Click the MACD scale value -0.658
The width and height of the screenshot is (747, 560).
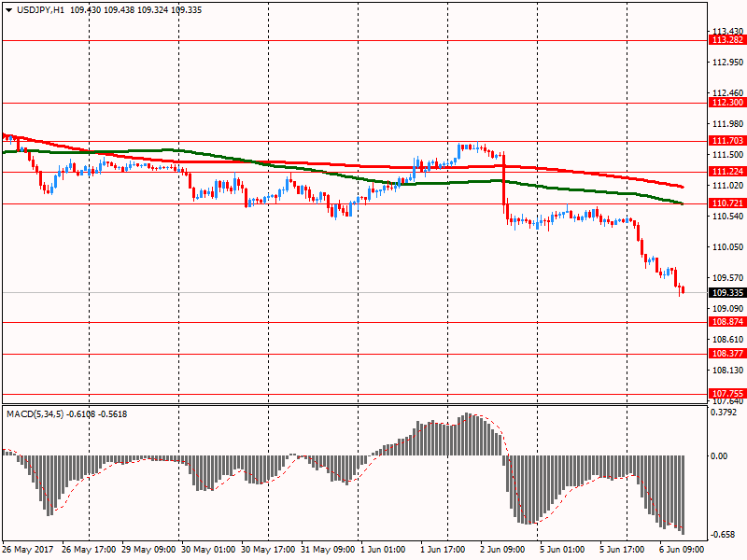(724, 535)
